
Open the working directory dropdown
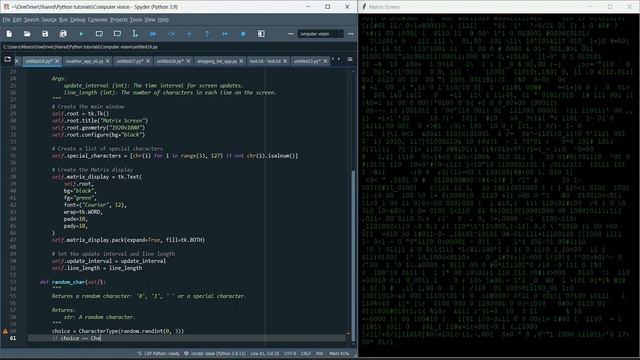[x=340, y=34]
